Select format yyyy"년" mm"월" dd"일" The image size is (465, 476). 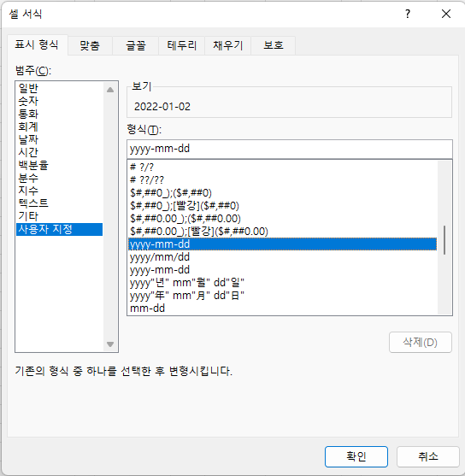[282, 283]
